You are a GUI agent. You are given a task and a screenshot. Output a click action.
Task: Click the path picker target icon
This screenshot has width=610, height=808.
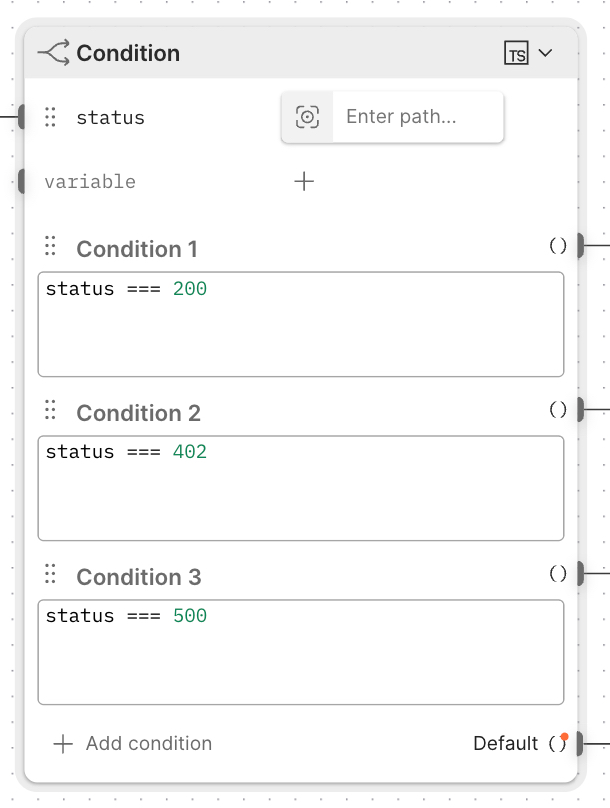(x=307, y=117)
